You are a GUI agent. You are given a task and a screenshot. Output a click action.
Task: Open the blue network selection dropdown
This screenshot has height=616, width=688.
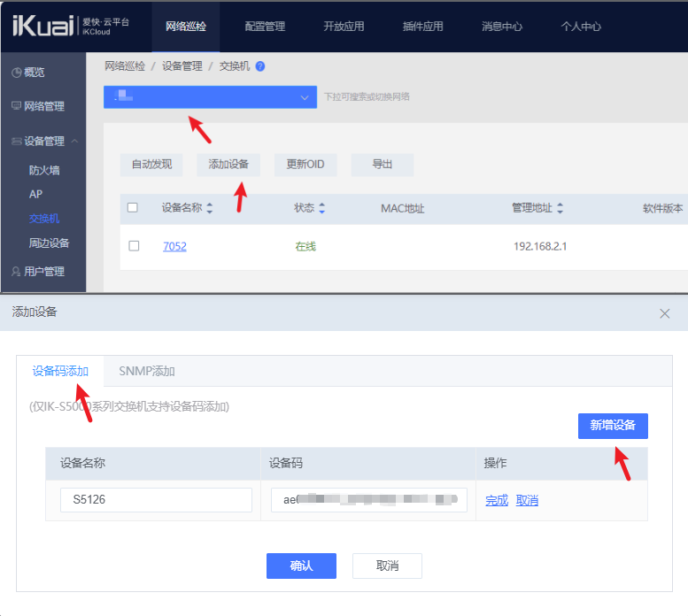210,96
